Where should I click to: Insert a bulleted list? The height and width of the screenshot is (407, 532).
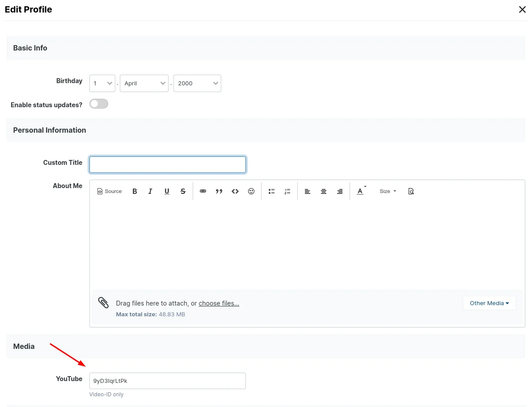[271, 191]
